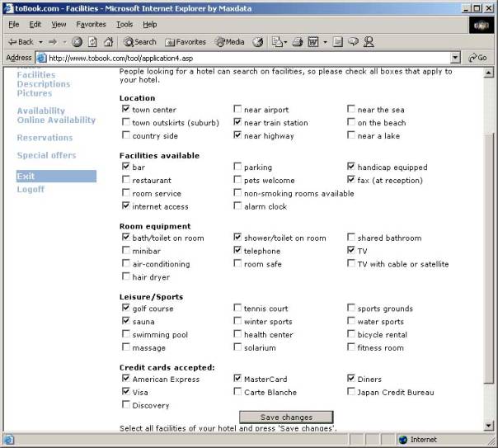The image size is (498, 448).
Task: Go to the Home page icon
Action: [x=108, y=41]
